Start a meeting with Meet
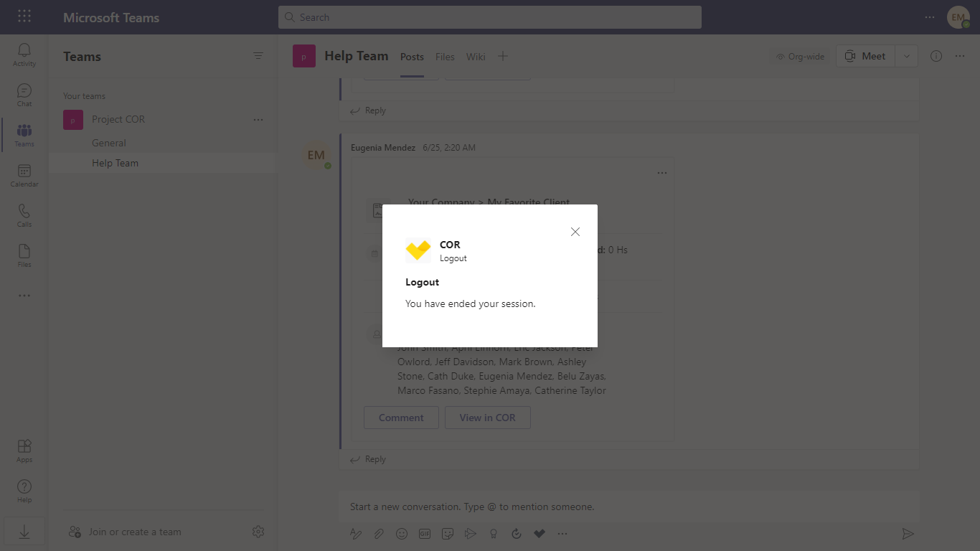980x551 pixels. click(865, 56)
